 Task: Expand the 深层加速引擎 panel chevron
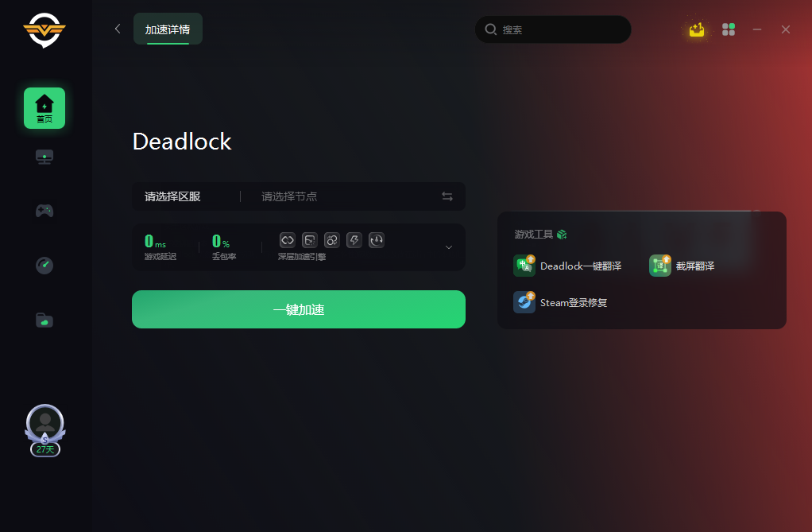(x=449, y=247)
